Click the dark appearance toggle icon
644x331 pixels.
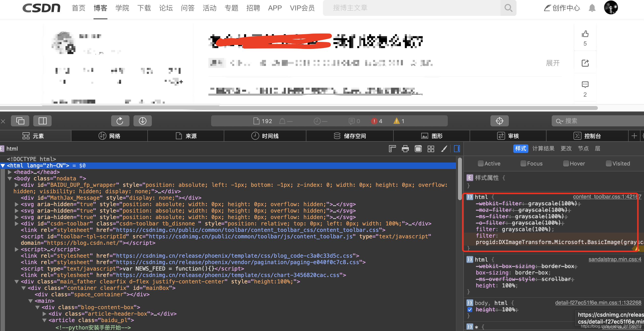pos(418,149)
